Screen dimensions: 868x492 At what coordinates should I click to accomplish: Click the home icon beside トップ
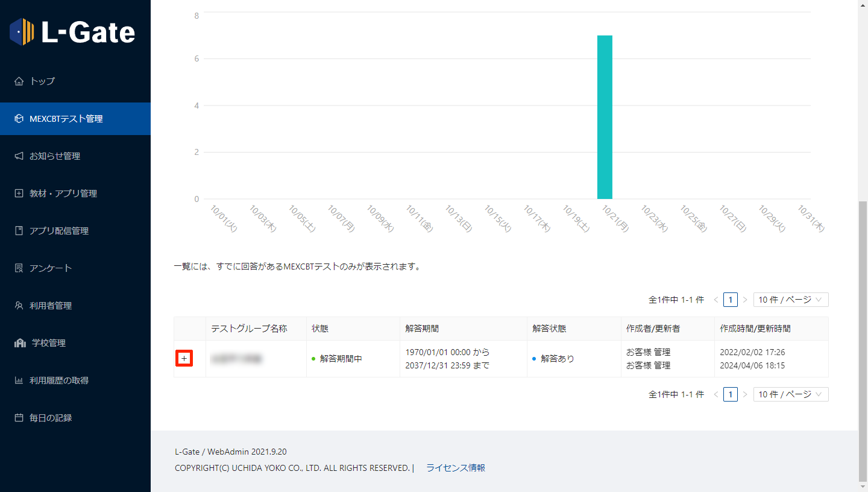[19, 81]
